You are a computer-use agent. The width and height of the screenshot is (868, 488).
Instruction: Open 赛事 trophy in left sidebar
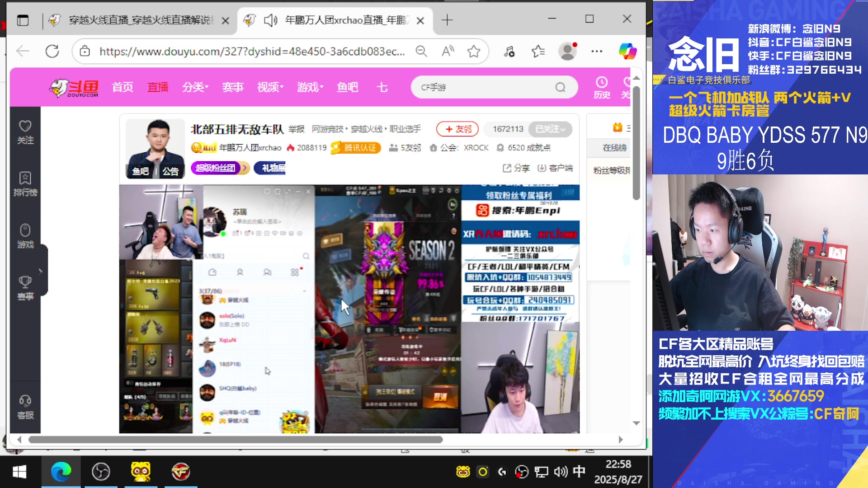(25, 288)
